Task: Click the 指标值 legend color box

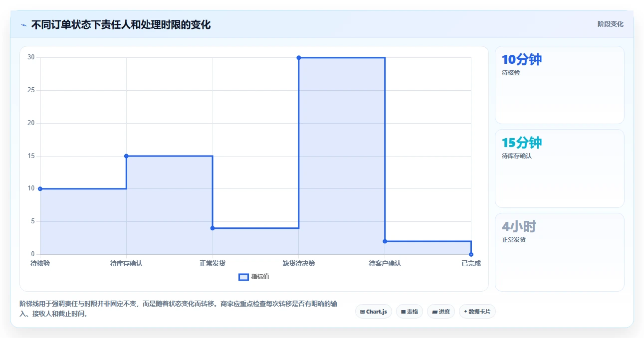Action: (243, 277)
